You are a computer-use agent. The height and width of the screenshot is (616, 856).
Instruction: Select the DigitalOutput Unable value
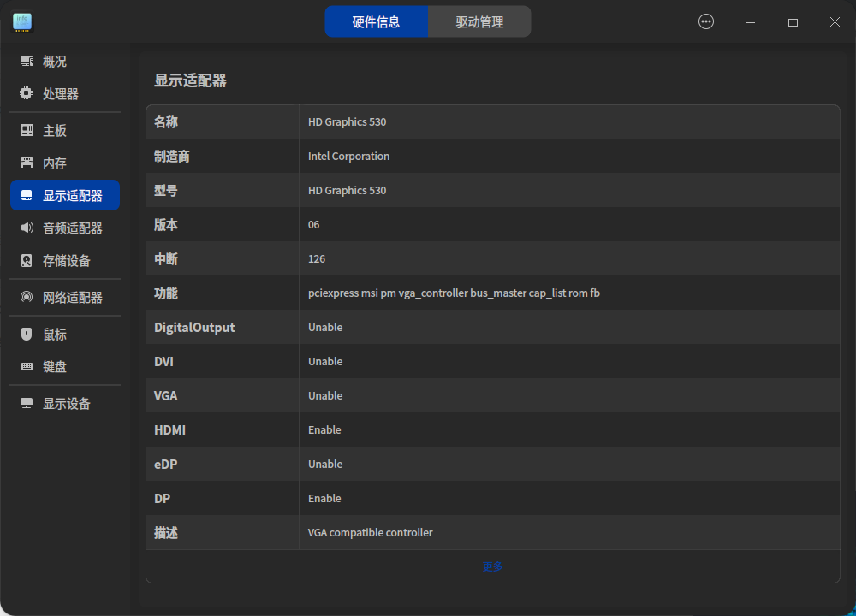coord(325,327)
